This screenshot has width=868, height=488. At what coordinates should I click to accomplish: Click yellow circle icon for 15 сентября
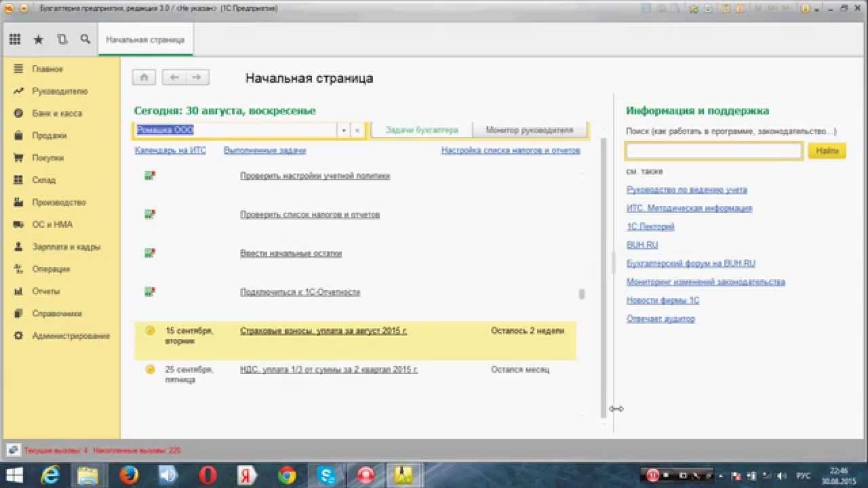[x=150, y=331]
